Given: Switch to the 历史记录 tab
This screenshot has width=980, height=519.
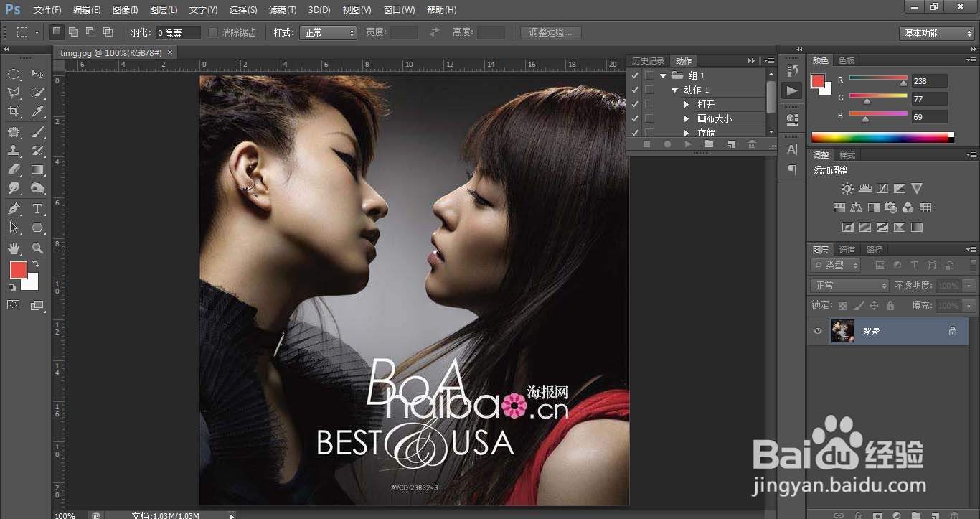Looking at the screenshot, I should click(x=648, y=61).
